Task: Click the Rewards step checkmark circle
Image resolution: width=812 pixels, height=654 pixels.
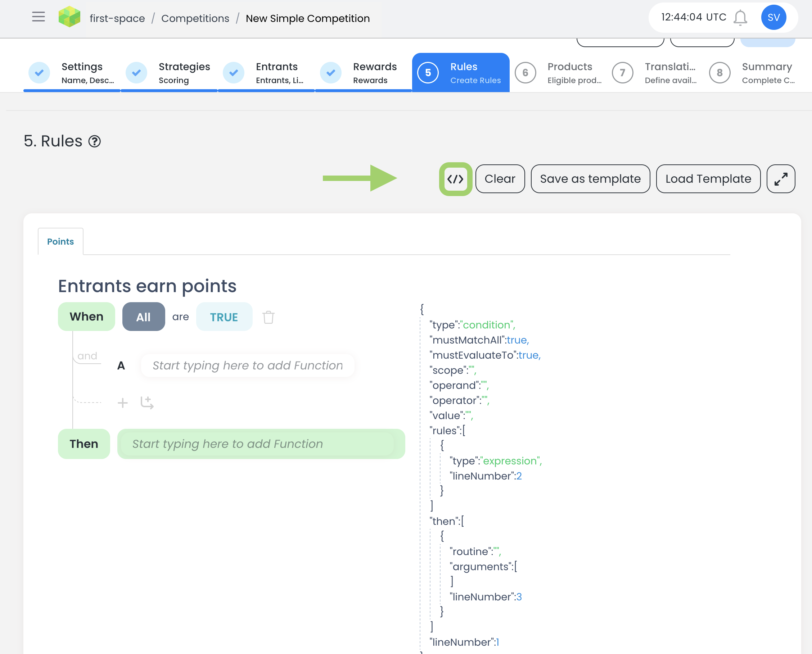Action: 331,73
